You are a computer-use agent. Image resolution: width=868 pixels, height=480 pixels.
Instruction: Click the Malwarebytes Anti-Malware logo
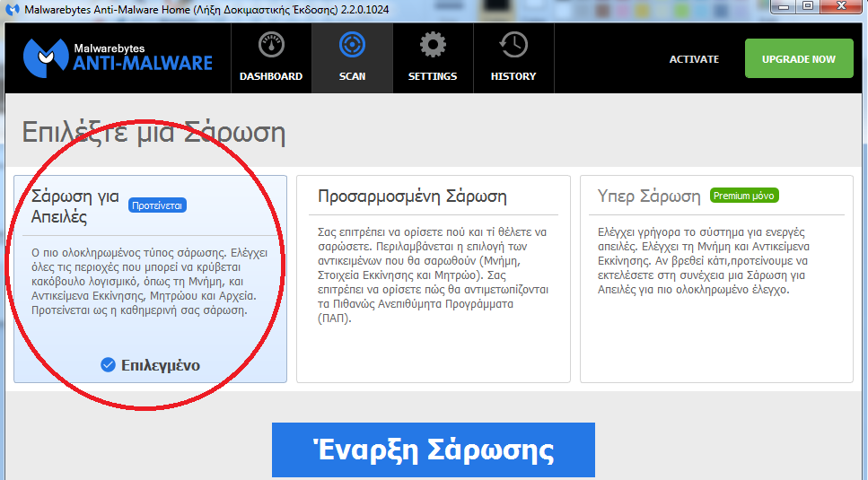click(118, 58)
